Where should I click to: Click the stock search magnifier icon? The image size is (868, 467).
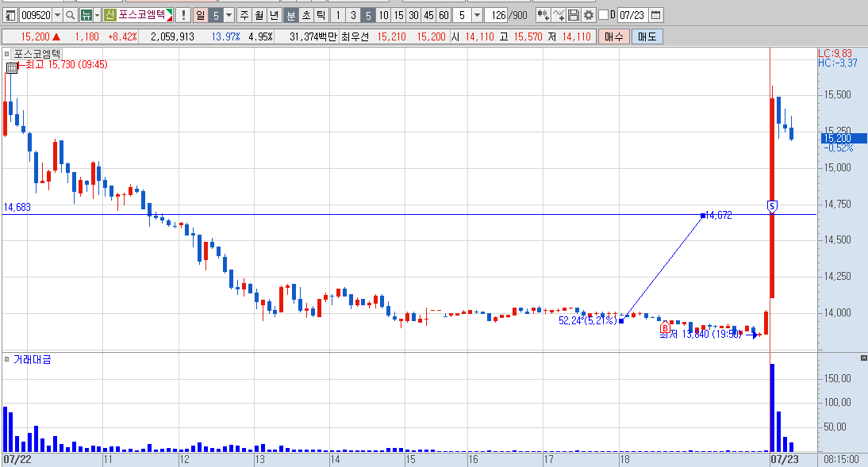point(71,15)
